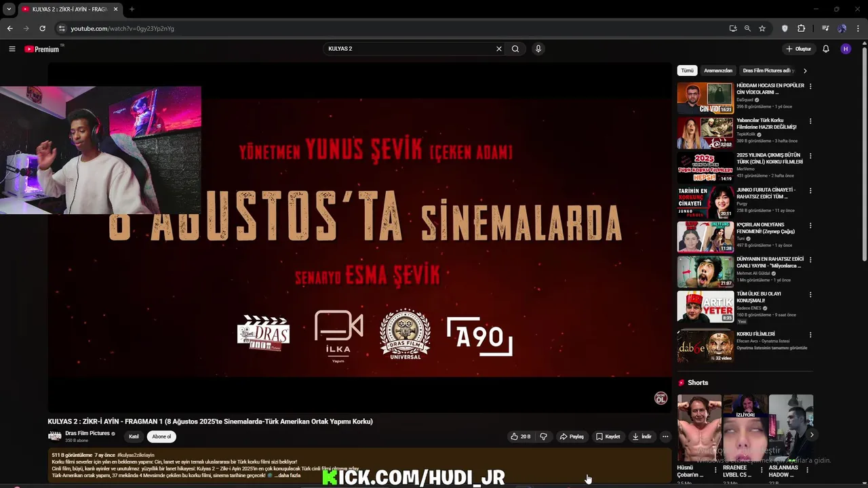Image resolution: width=868 pixels, height=488 pixels.
Task: Click the Paylaş share button
Action: 572,436
